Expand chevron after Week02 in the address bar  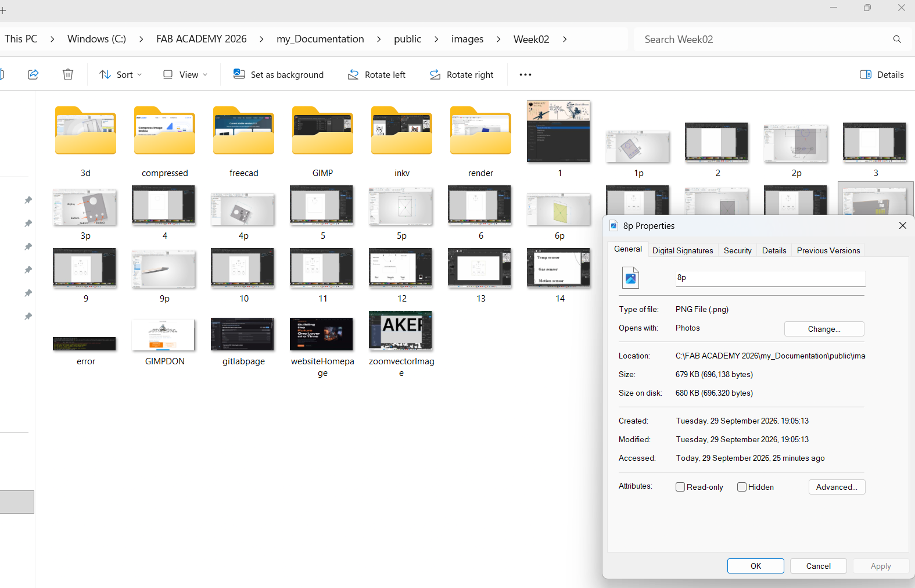[x=564, y=39]
